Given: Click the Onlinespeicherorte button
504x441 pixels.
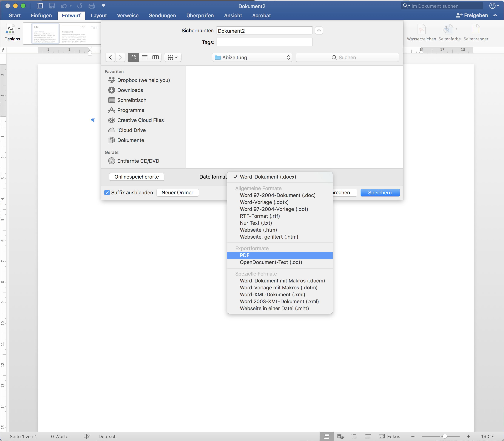Looking at the screenshot, I should click(136, 177).
